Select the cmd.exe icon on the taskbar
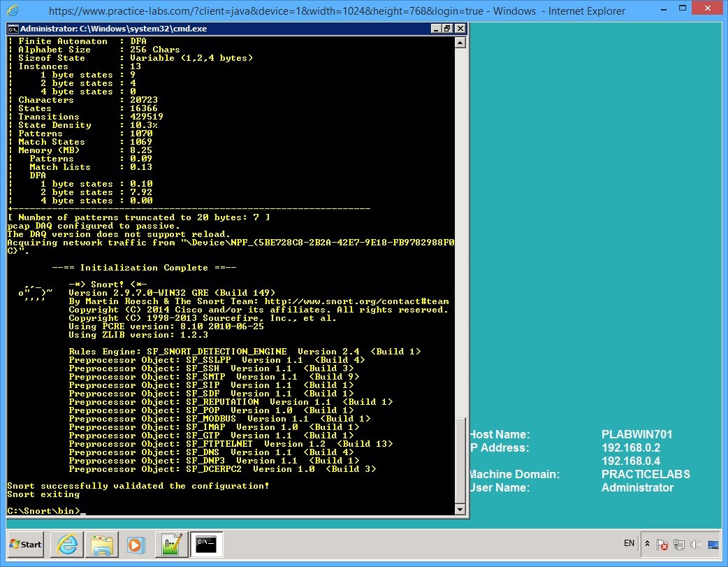 207,545
